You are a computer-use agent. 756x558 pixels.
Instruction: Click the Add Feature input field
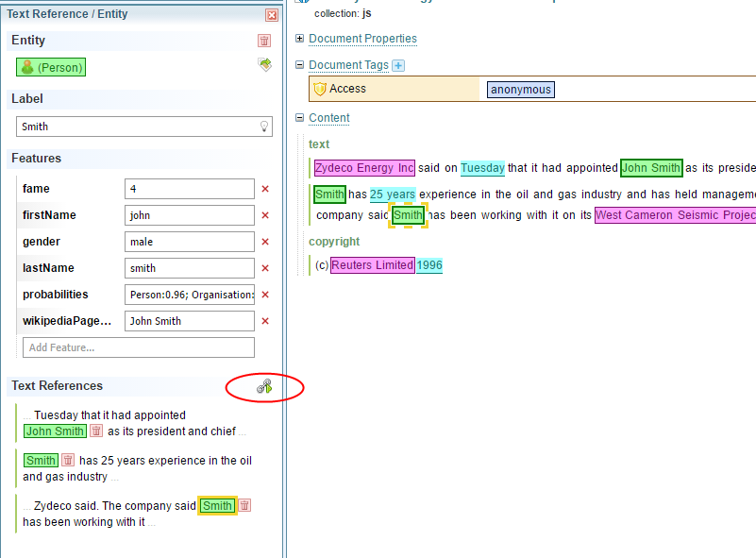pyautogui.click(x=139, y=347)
